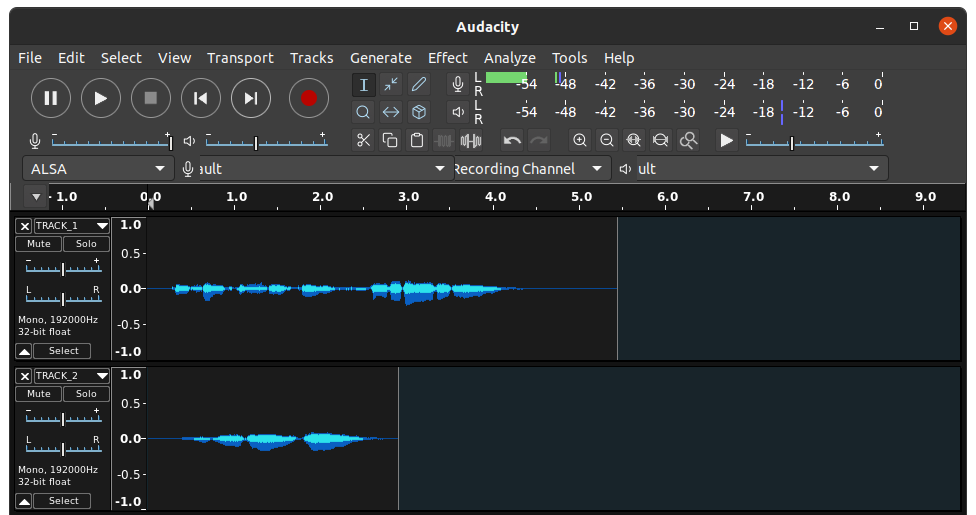This screenshot has height=515, width=976.
Task: Open the ALSA audio host dropdown
Action: coord(98,169)
